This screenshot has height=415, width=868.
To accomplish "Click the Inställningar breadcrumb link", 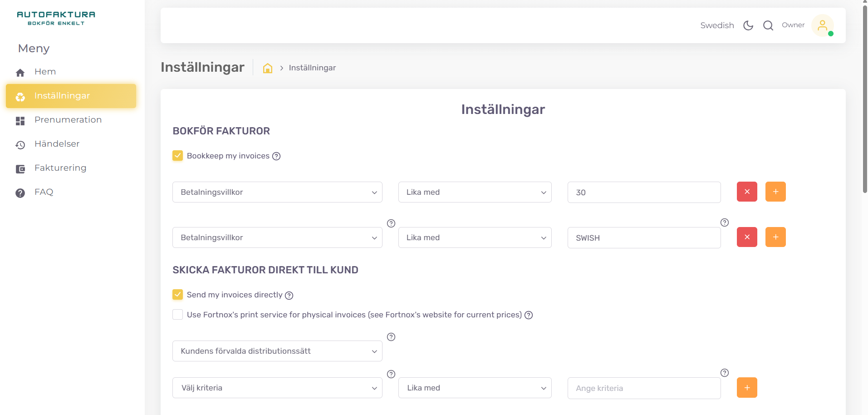I will coord(312,68).
